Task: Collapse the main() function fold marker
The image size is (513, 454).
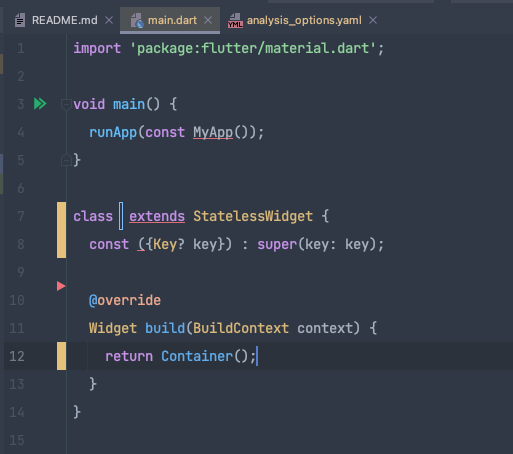Action: tap(66, 105)
